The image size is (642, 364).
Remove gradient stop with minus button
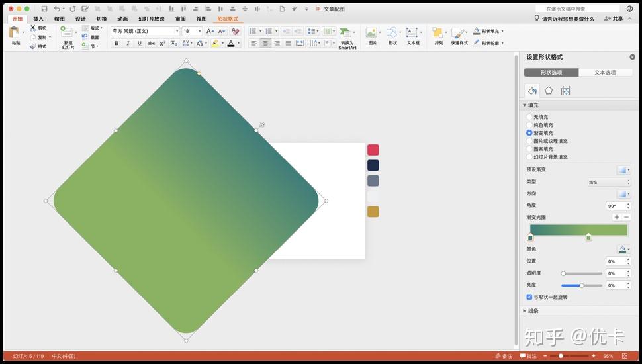[x=626, y=218]
